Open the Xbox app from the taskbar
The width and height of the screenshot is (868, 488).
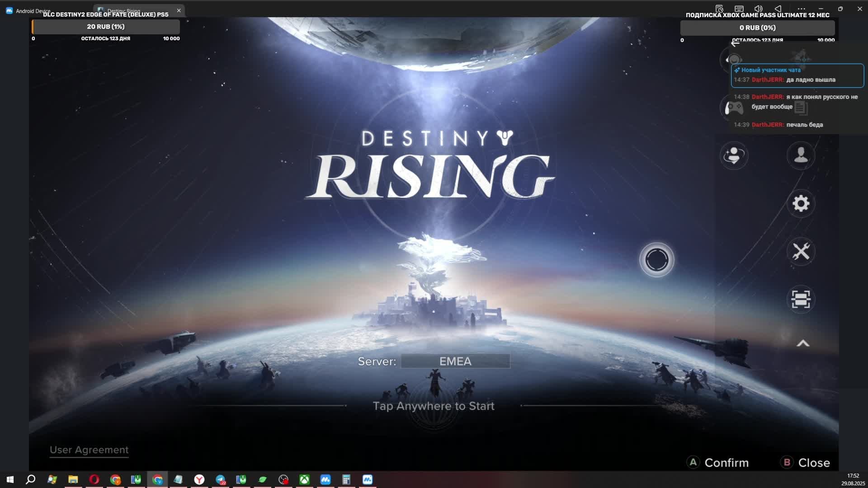304,479
